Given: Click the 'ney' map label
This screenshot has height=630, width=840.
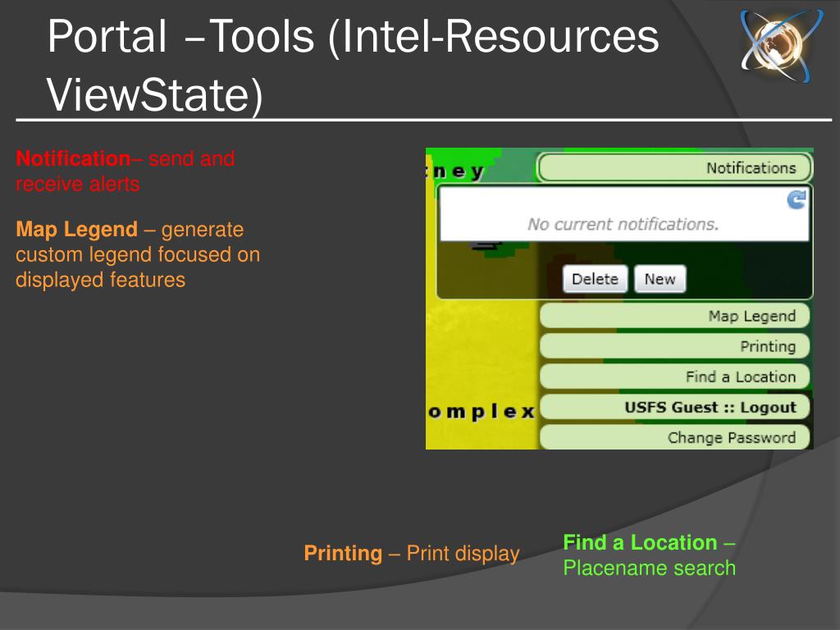Looking at the screenshot, I should pyautogui.click(x=456, y=171).
